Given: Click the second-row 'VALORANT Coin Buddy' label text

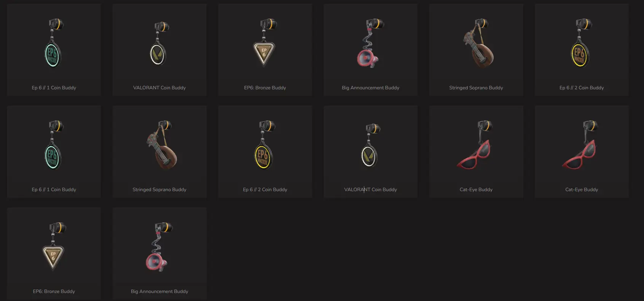Looking at the screenshot, I should click(x=370, y=190).
